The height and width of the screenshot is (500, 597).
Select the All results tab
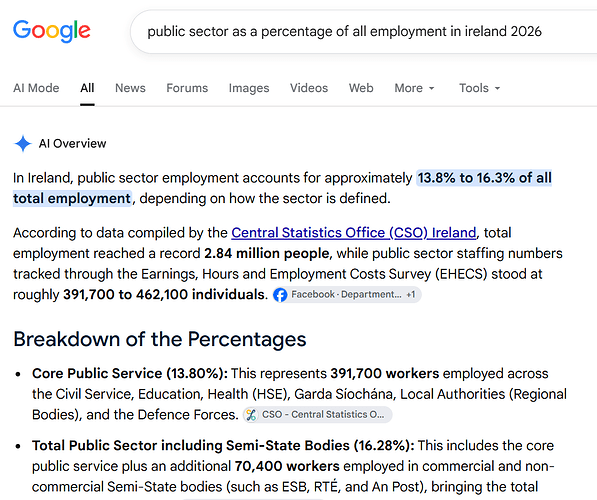[x=87, y=88]
